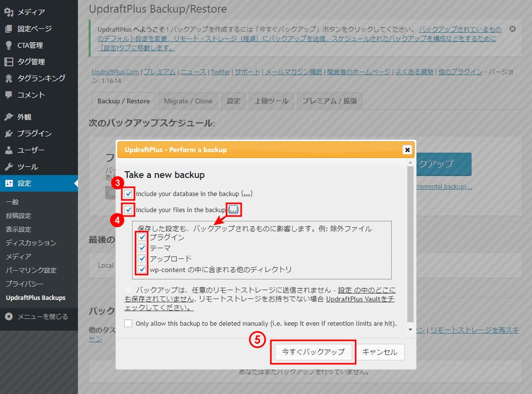Open 一般 settings submenu
The height and width of the screenshot is (394, 532).
point(12,202)
